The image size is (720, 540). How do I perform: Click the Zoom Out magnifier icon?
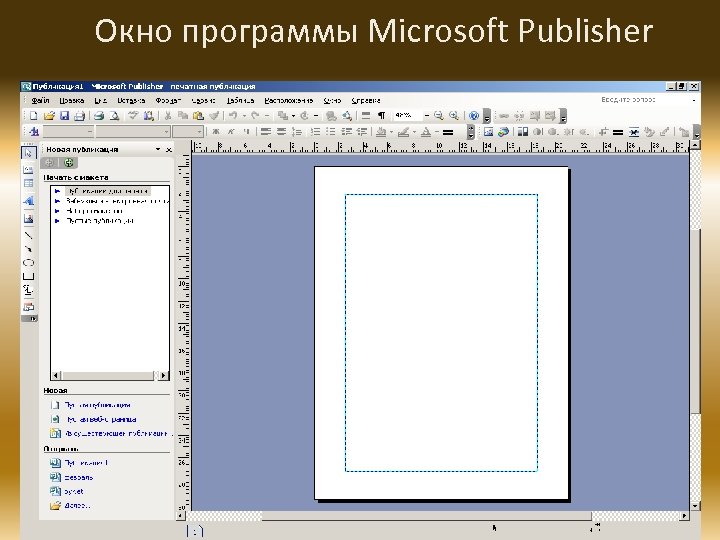(x=439, y=116)
